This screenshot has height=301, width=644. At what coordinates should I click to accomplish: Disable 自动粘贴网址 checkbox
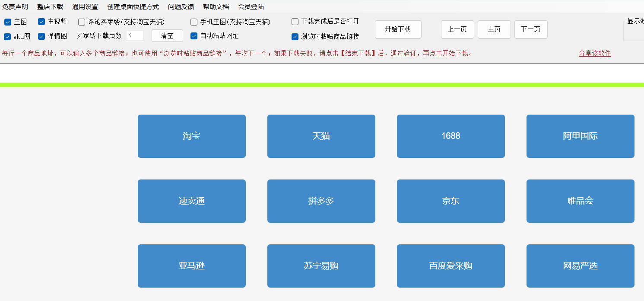point(194,36)
